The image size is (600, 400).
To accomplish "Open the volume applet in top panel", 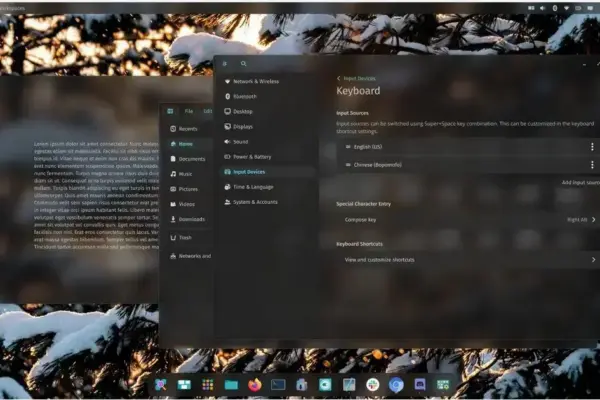I will tap(543, 8).
